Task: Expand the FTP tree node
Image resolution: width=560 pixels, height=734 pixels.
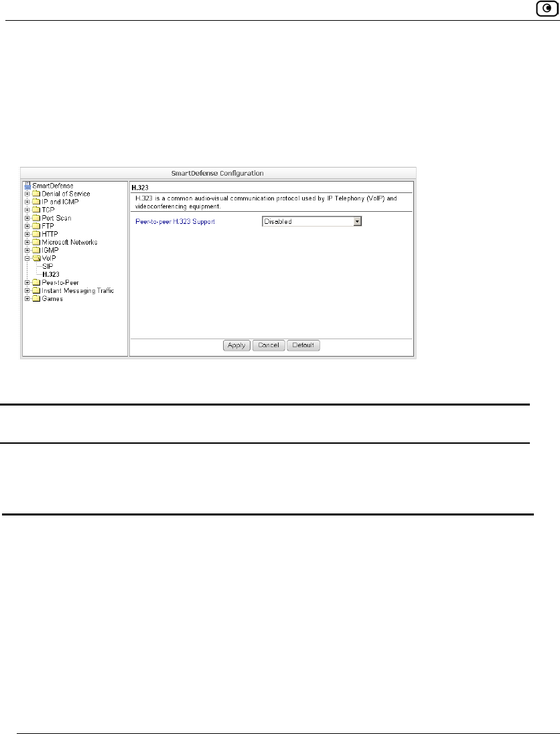Action: point(27,226)
